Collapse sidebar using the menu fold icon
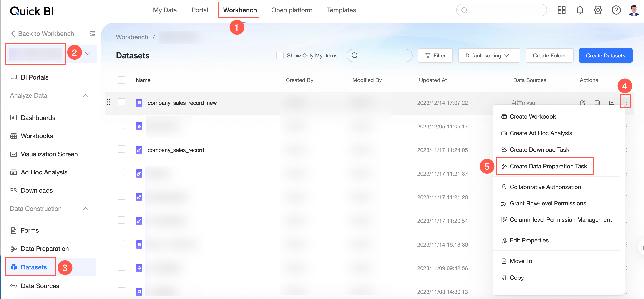This screenshot has width=644, height=299. pos(92,34)
